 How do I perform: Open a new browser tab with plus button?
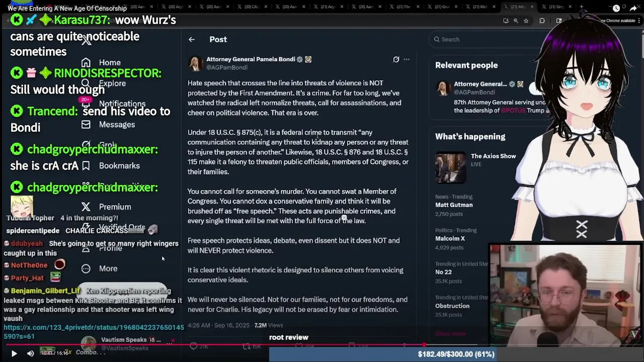coord(582,7)
